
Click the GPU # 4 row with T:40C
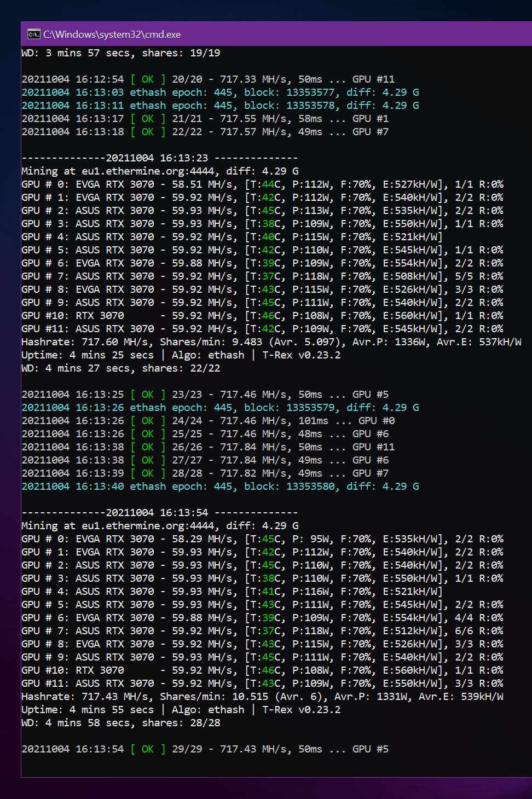tap(232, 237)
